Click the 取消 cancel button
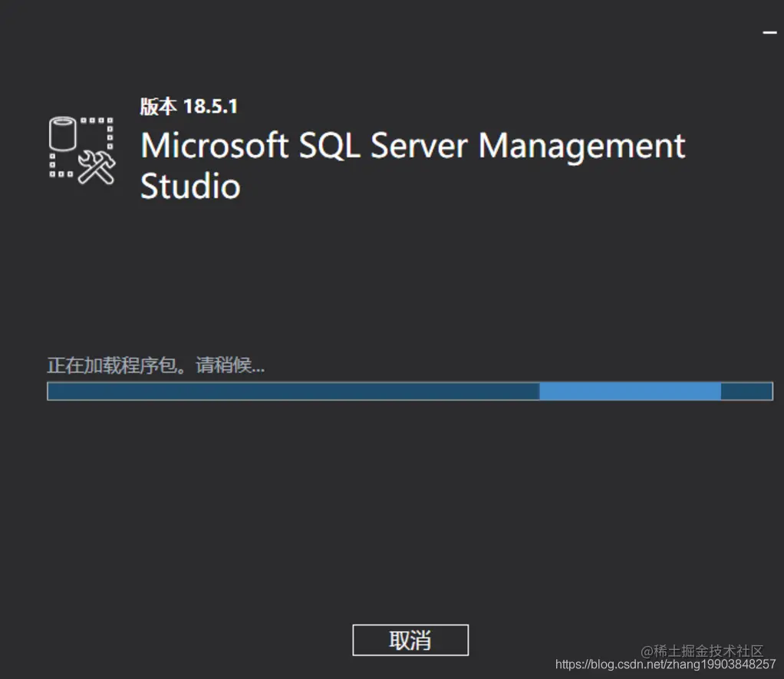The width and height of the screenshot is (784, 679). [410, 640]
